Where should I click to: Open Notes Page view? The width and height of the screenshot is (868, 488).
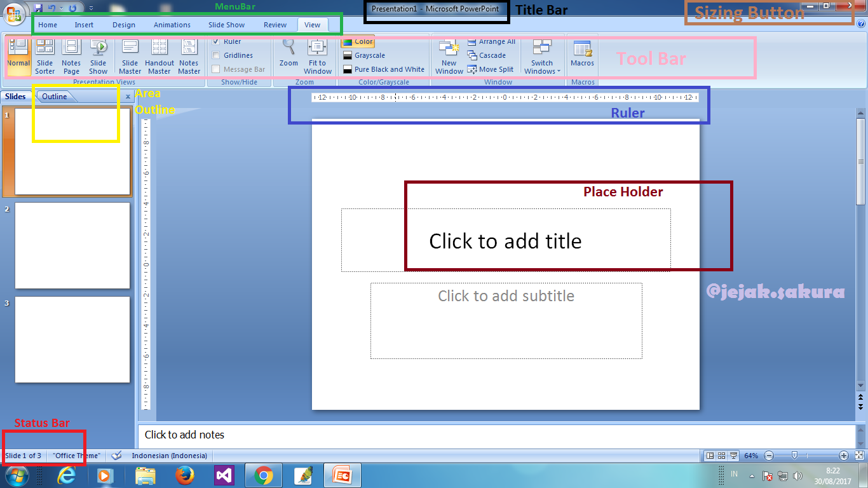tap(71, 56)
